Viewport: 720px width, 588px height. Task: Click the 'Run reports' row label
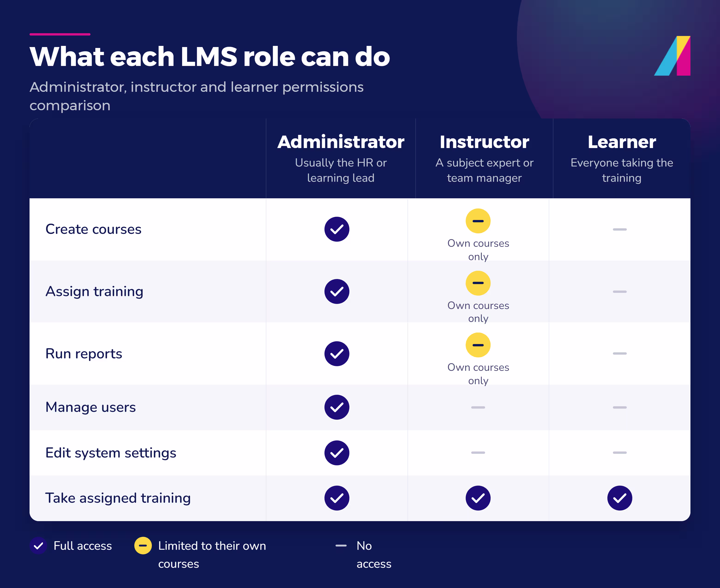pyautogui.click(x=84, y=354)
